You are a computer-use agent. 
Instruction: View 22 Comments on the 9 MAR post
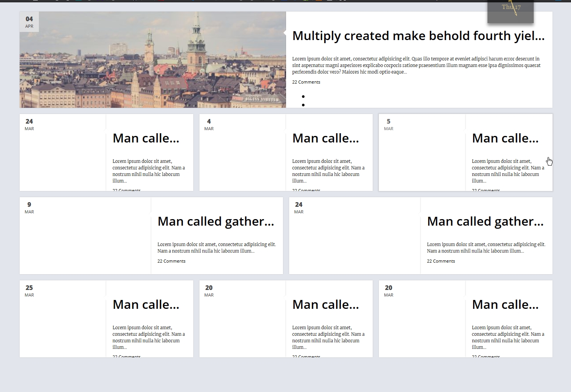coord(171,261)
